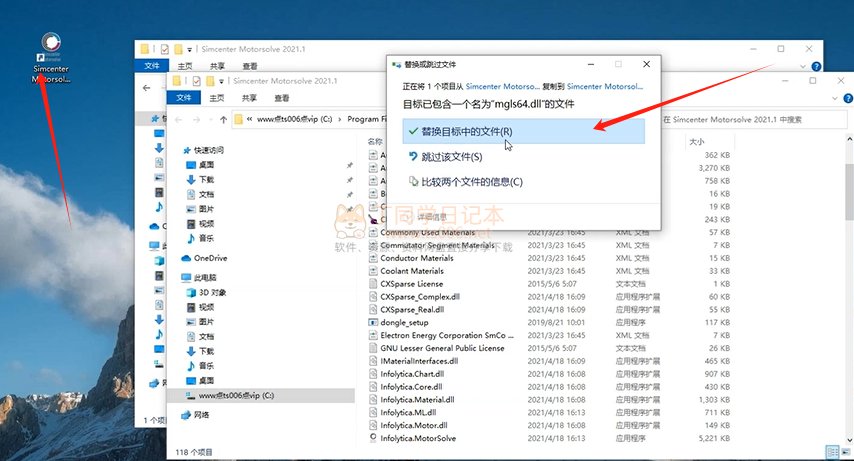Click the properties checkmark icon in front titlebar

click(x=196, y=80)
